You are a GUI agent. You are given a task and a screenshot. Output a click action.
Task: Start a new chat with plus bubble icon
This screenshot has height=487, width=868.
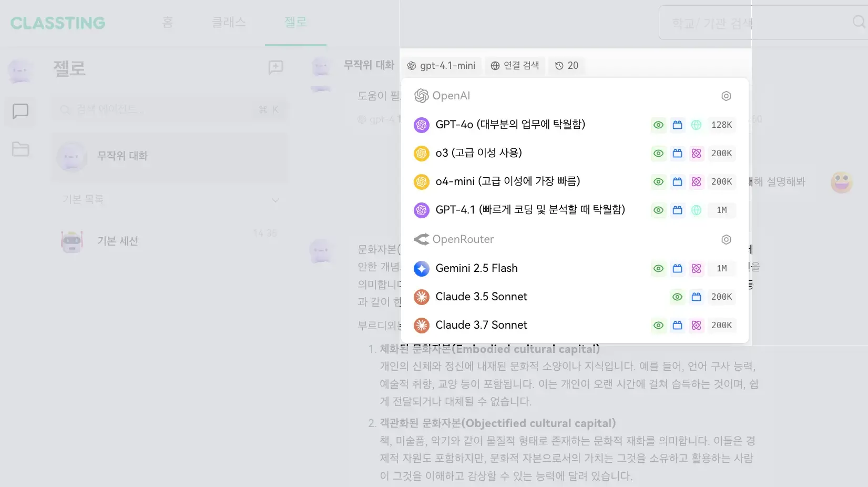pos(275,67)
